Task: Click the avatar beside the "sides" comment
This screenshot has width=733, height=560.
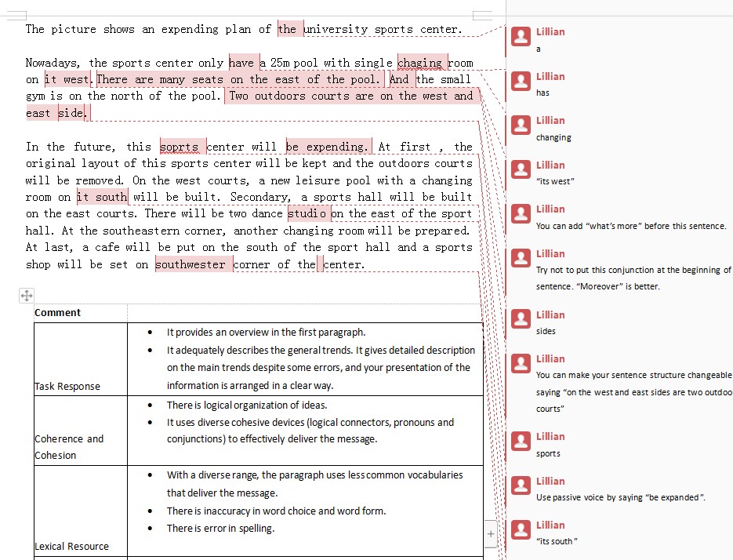Action: click(521, 319)
